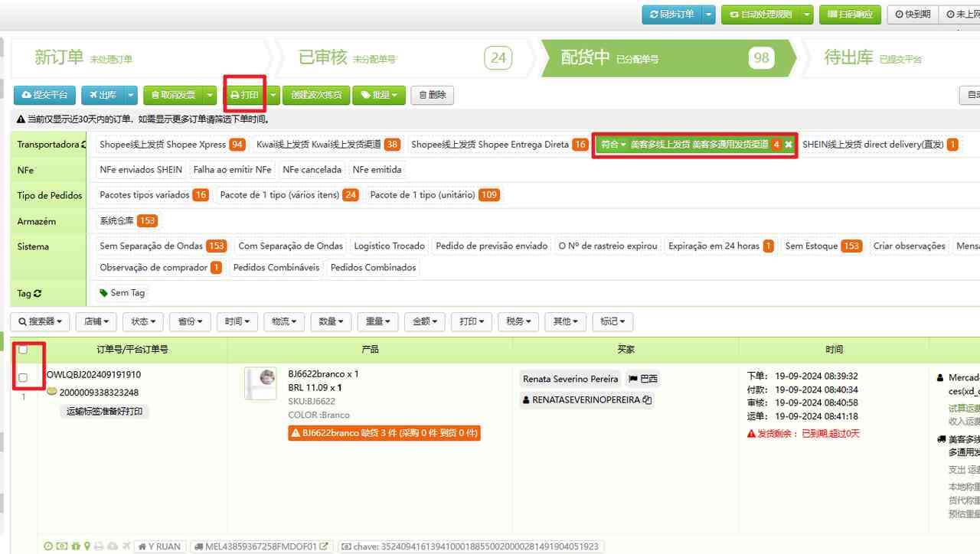The height and width of the screenshot is (554, 980).
Task: Toggle the select-all checkbox in the order table header
Action: (23, 349)
